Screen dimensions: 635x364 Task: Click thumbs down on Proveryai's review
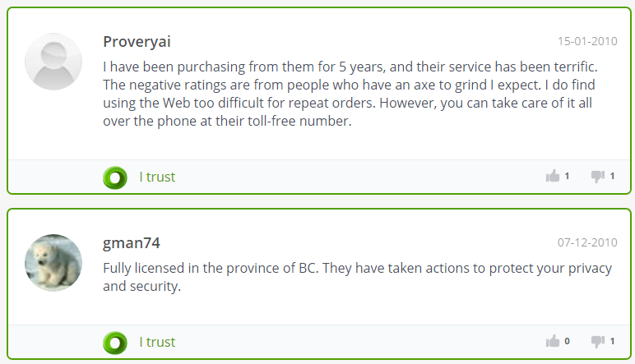598,177
